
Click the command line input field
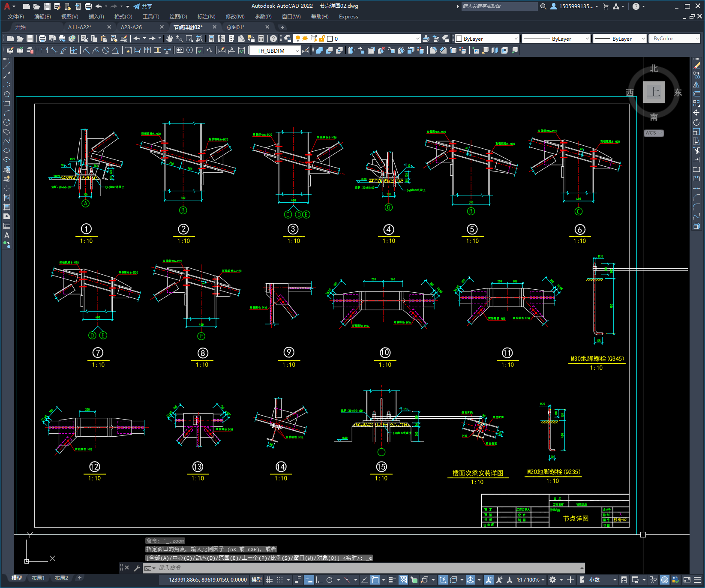coord(364,568)
